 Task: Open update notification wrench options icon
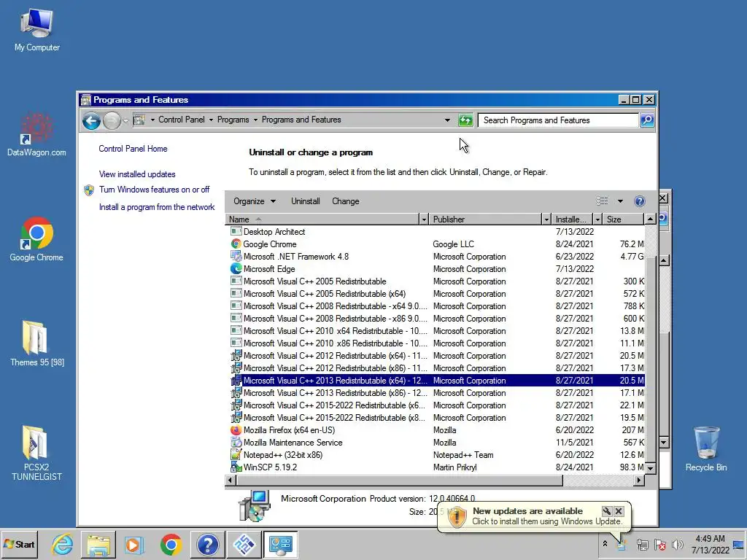[606, 511]
